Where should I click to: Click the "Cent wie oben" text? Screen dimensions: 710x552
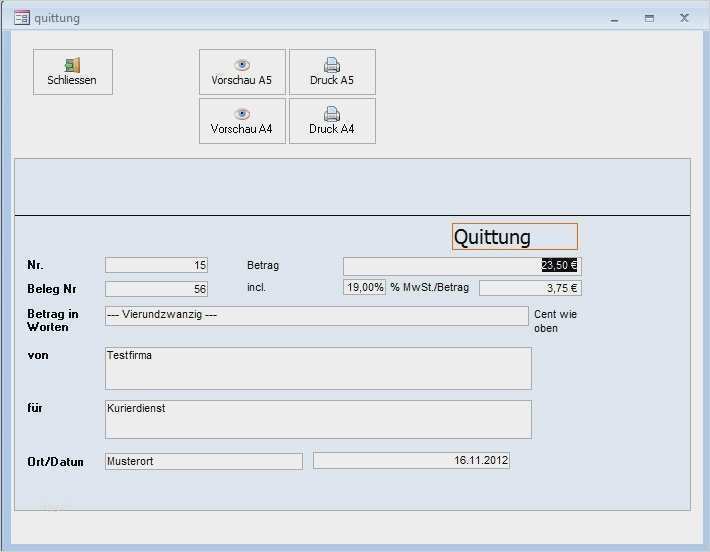[555, 321]
